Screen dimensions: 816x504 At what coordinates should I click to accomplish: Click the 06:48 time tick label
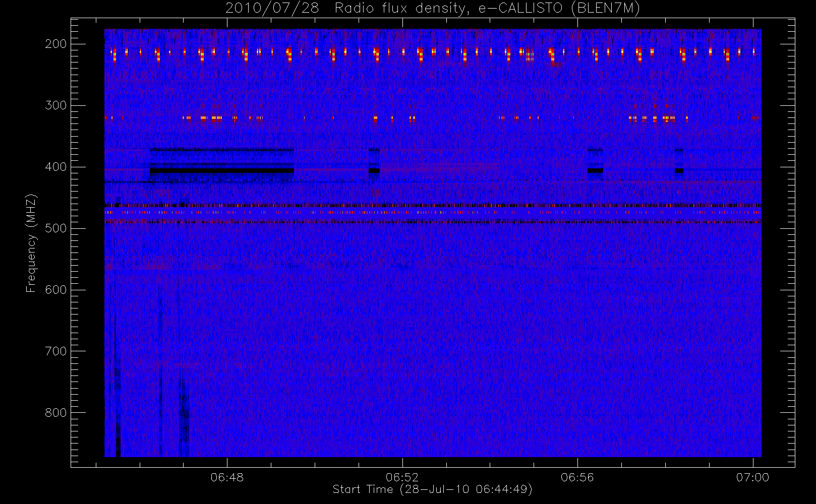(227, 477)
